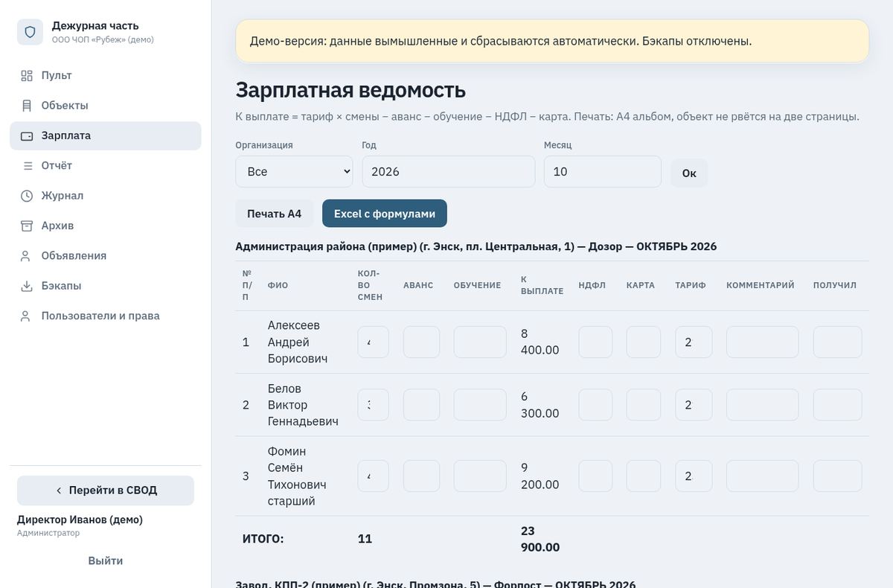Click Аванс field in Алексеев row
The width and height of the screenshot is (893, 588).
pyautogui.click(x=421, y=342)
